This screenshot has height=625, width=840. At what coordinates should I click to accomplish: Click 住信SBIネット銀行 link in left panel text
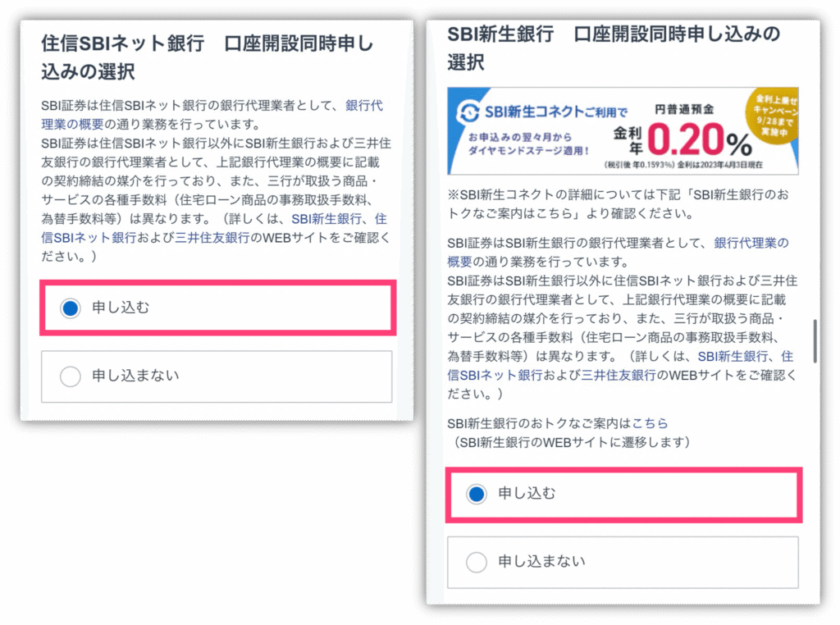point(214,228)
